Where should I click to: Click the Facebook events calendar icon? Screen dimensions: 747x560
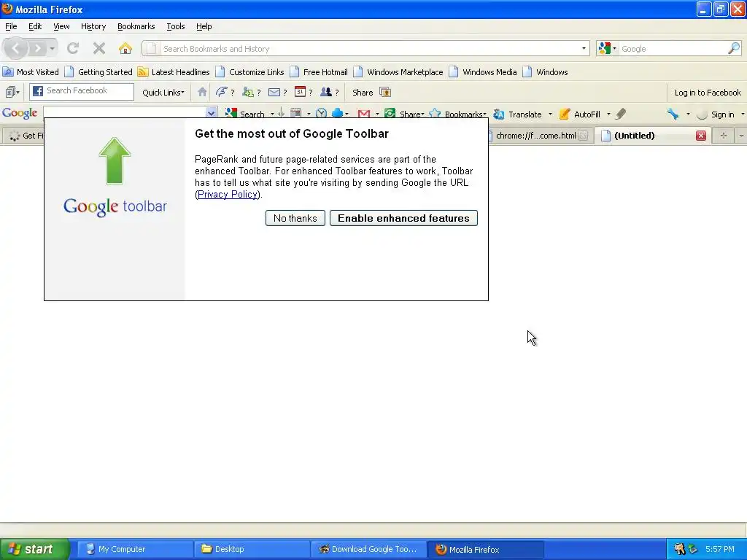click(300, 92)
